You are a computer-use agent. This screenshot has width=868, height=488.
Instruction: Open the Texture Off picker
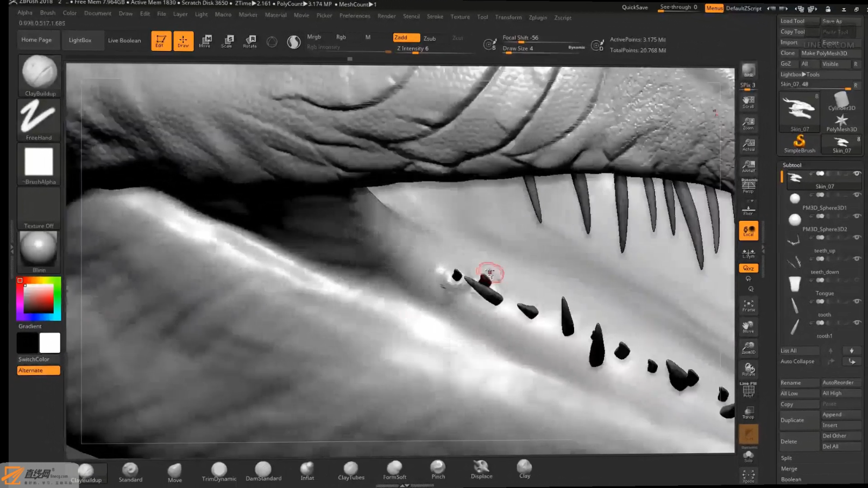point(39,208)
